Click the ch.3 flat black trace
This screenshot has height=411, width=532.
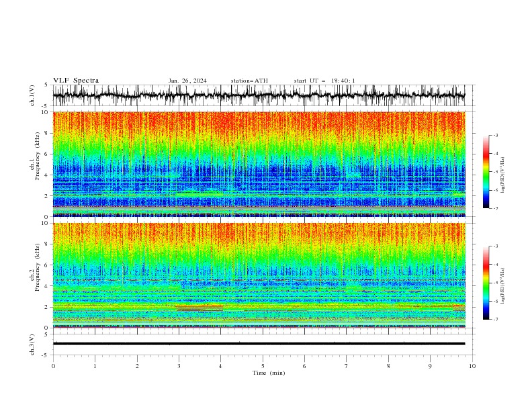(x=259, y=344)
